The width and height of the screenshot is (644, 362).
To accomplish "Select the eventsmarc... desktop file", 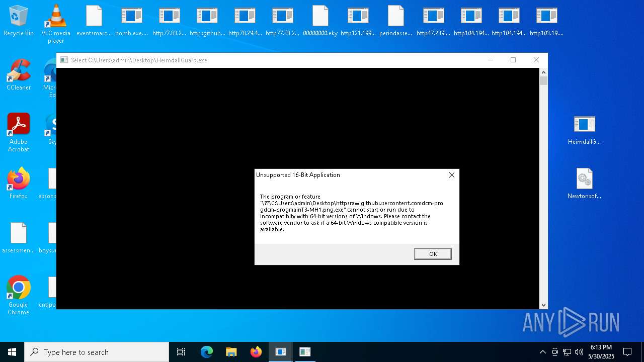I will (x=94, y=21).
